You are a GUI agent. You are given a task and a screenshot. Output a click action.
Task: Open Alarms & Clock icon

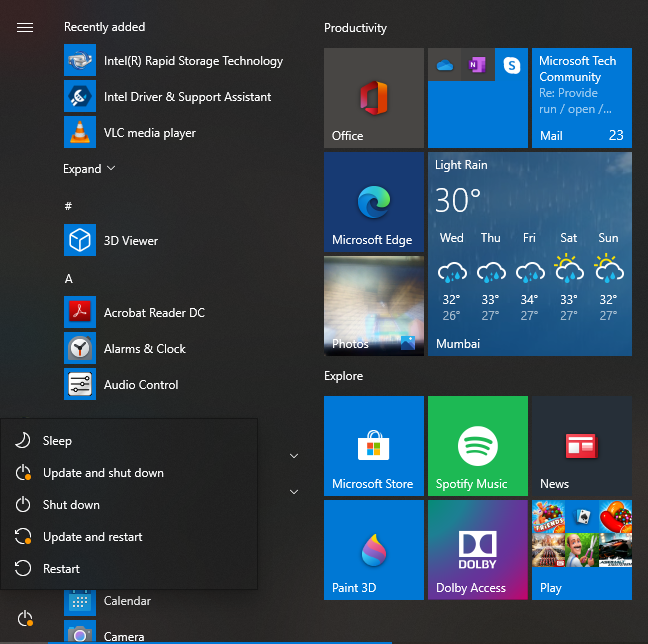(x=80, y=348)
